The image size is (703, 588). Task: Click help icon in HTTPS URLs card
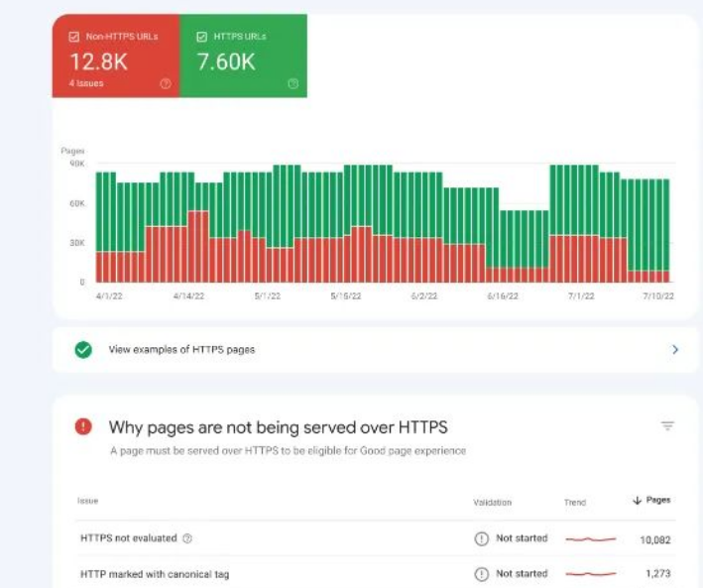pos(293,84)
